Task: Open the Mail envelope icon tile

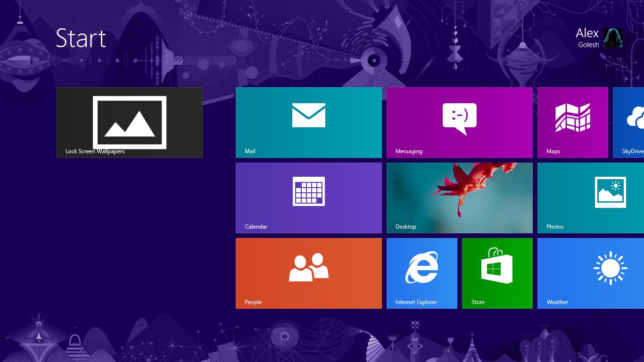Action: click(308, 115)
